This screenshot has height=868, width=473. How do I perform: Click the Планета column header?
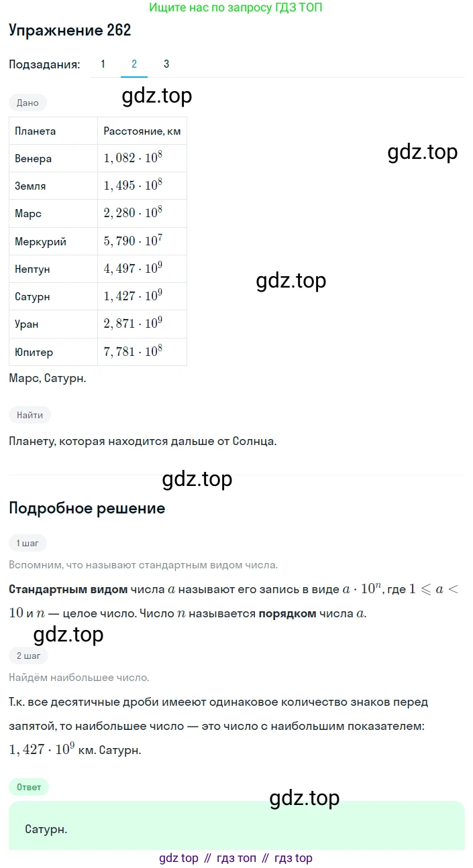pos(54,131)
